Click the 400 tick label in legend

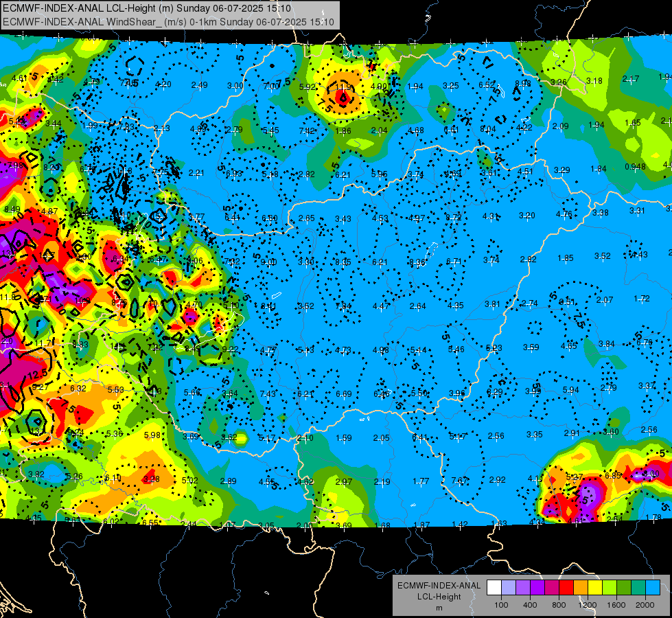530,605
